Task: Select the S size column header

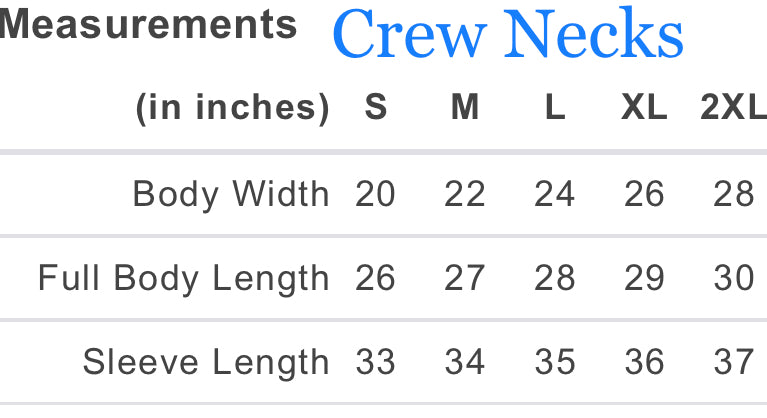Action: (376, 108)
